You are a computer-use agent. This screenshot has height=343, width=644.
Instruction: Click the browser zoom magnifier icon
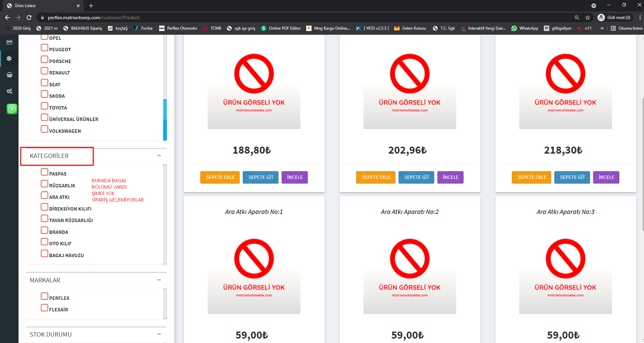pyautogui.click(x=577, y=18)
